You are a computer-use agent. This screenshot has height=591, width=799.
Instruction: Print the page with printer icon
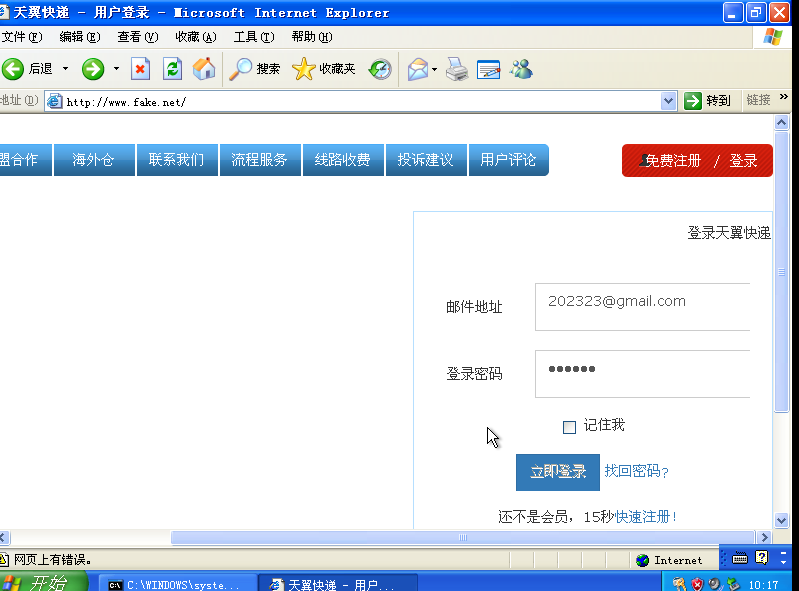coord(457,69)
